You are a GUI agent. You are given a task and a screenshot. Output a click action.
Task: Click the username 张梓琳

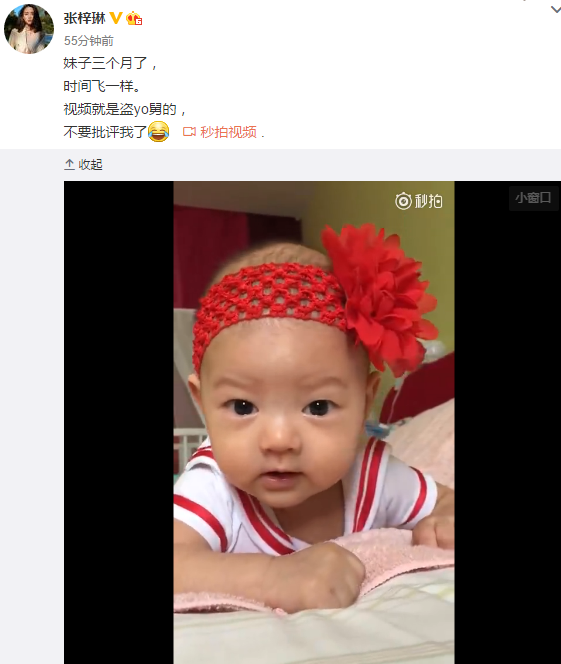(x=84, y=18)
